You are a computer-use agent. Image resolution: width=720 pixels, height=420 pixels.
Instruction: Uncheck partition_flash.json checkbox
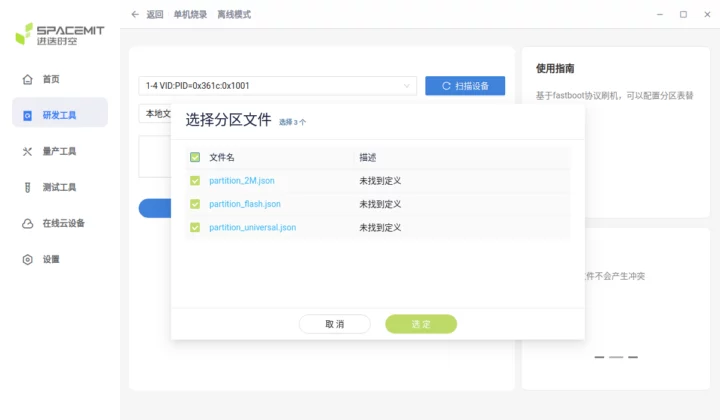coord(195,204)
